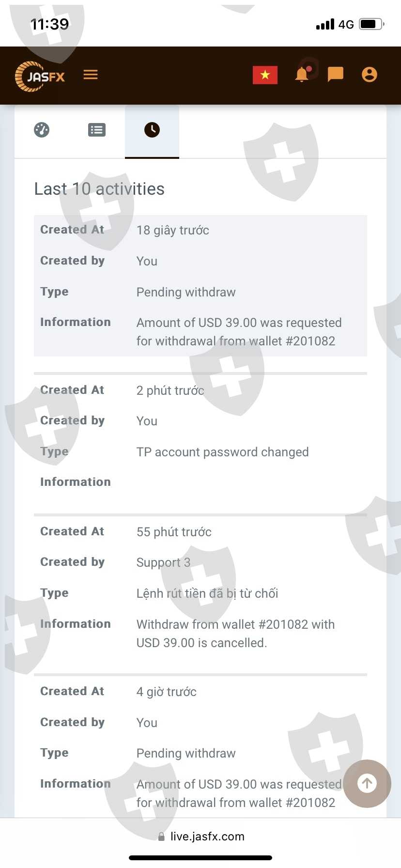Image resolution: width=401 pixels, height=868 pixels.
Task: Tap the scroll-to-top arrow button
Action: (367, 783)
